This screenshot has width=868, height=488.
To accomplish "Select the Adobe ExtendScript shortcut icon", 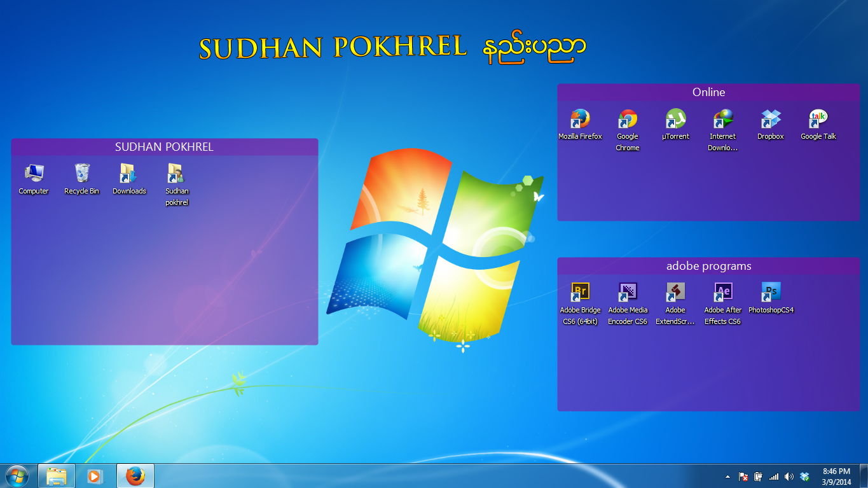I will tap(675, 303).
